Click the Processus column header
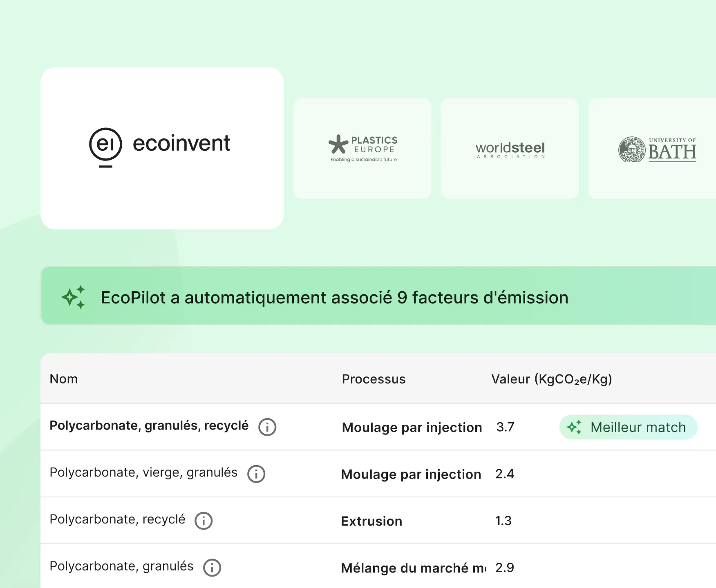Image resolution: width=716 pixels, height=588 pixels. click(374, 379)
